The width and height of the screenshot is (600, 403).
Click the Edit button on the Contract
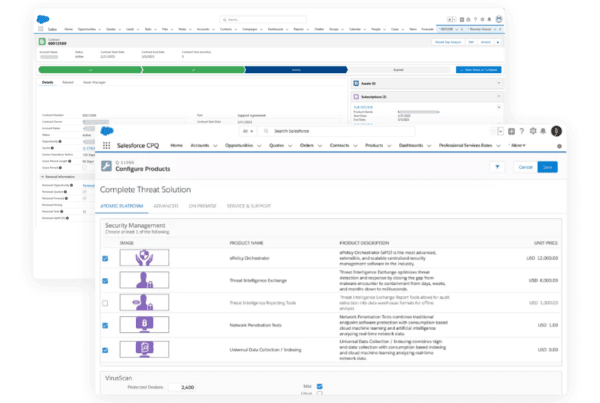(x=471, y=42)
